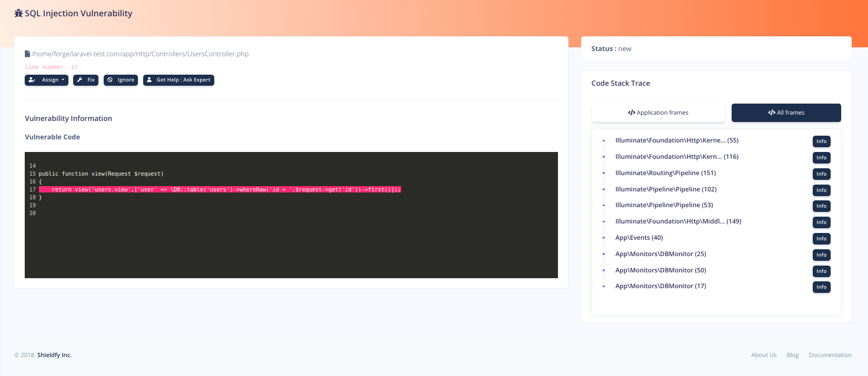Click Get Help : Ask Expert button
Screen dimensions: 868x376
click(178, 80)
